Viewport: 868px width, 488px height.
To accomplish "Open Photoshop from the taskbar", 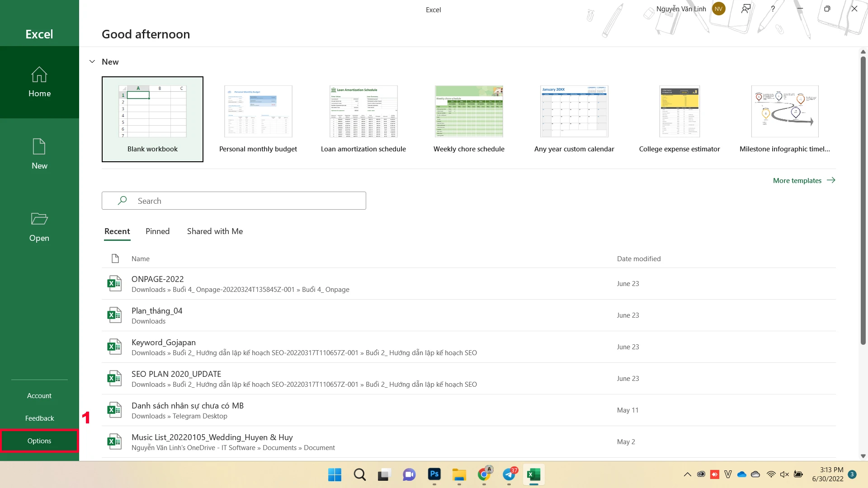I will (x=434, y=474).
